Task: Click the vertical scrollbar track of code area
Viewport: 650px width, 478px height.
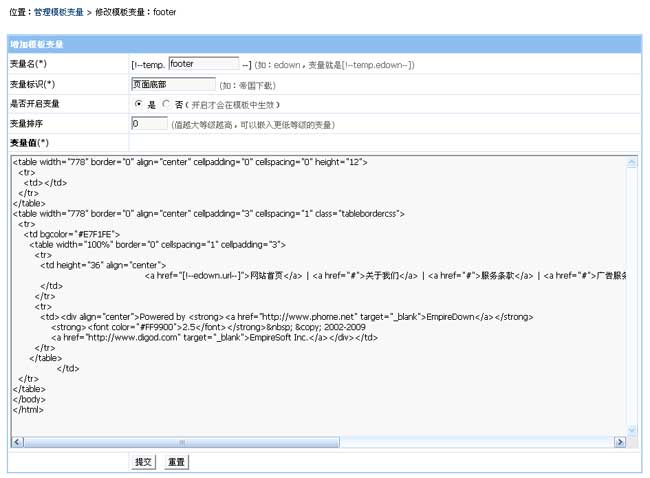Action: pos(632,300)
